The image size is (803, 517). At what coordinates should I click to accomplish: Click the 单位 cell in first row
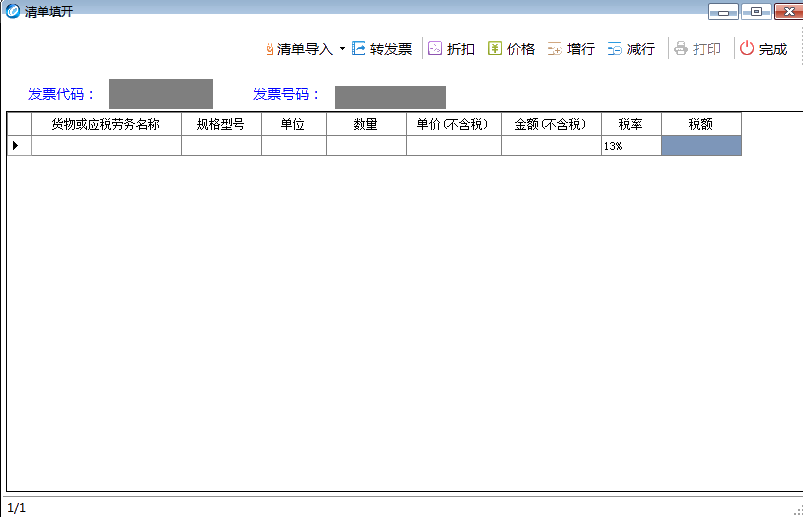(294, 146)
